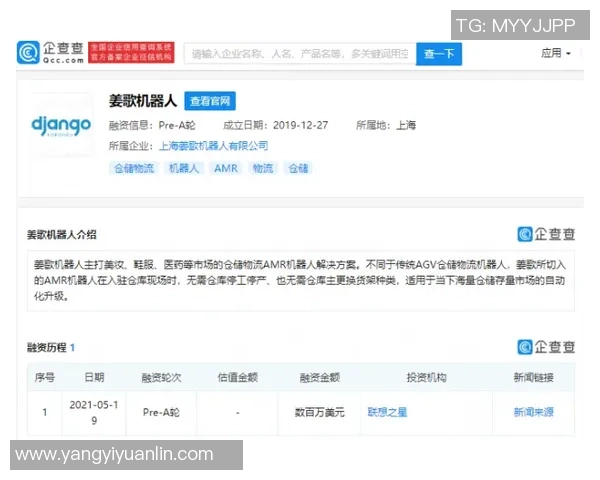
Task: Click the 查看官网 button
Action: coord(210,101)
